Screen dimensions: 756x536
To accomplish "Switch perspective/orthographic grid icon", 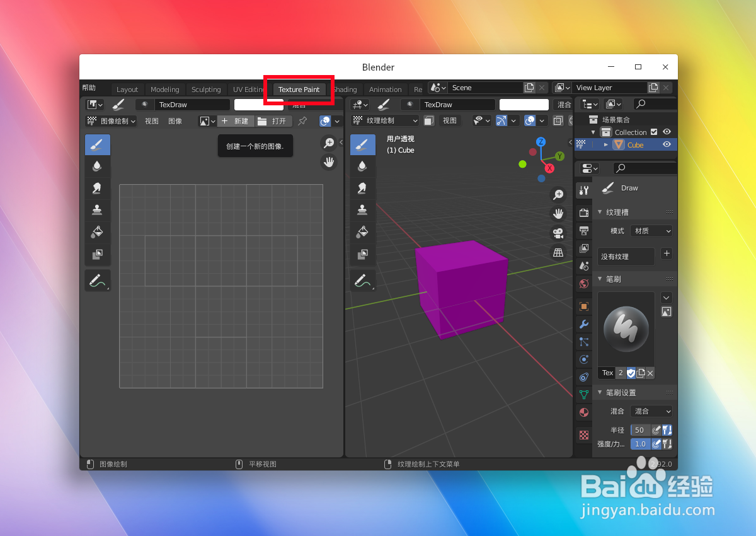I will pos(558,252).
